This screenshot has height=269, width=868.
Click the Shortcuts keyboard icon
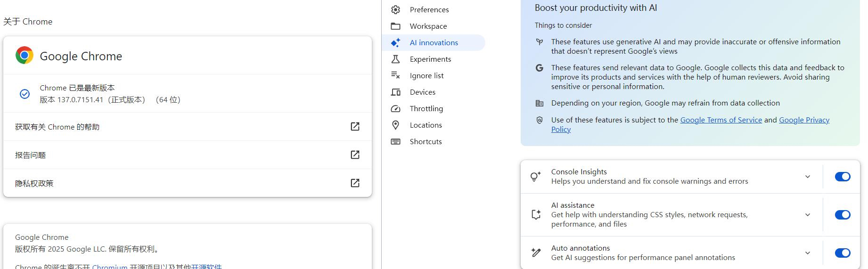[x=395, y=141]
